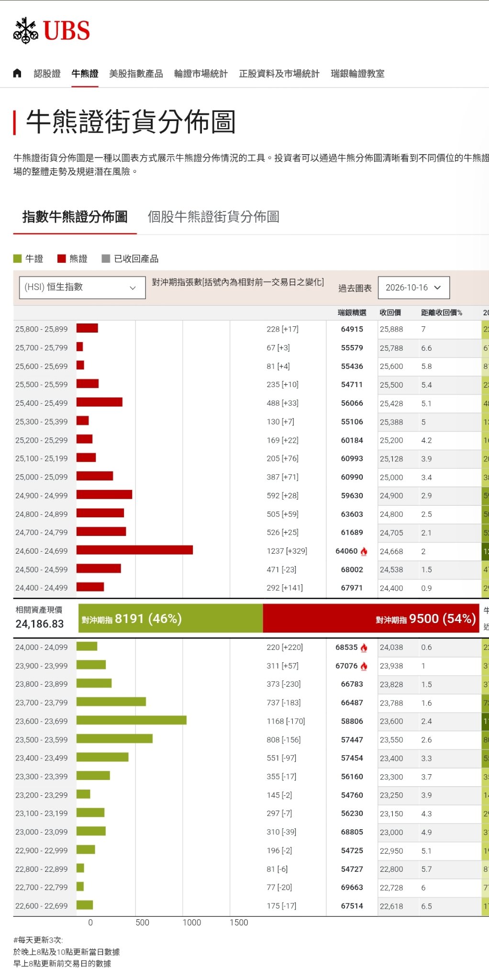
Task: Click range label 24,000 - 24,099
Action: pos(42,647)
